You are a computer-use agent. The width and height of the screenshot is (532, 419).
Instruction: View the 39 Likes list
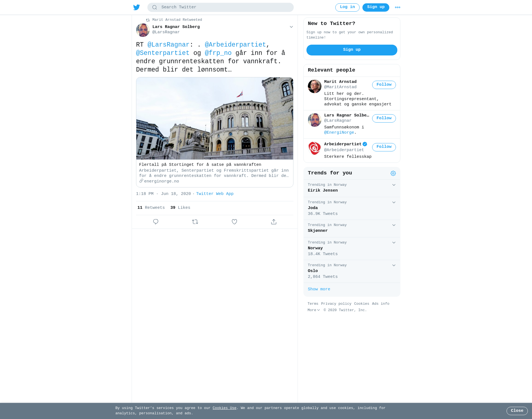180,208
